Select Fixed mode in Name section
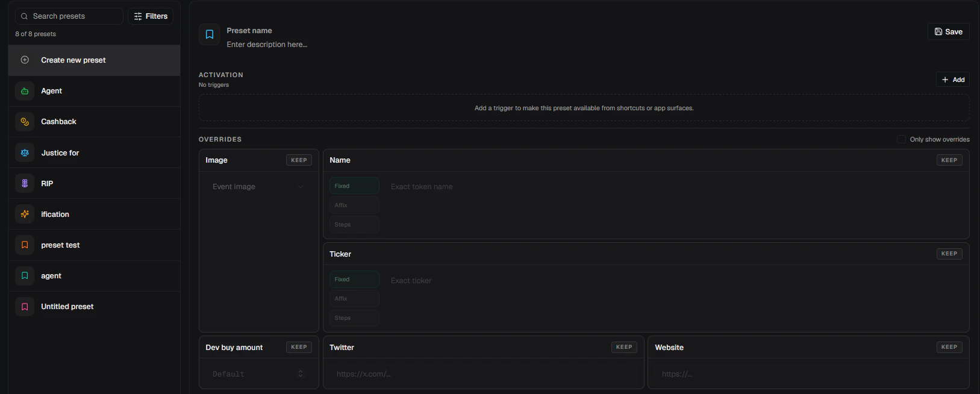This screenshot has height=394, width=980. click(354, 186)
